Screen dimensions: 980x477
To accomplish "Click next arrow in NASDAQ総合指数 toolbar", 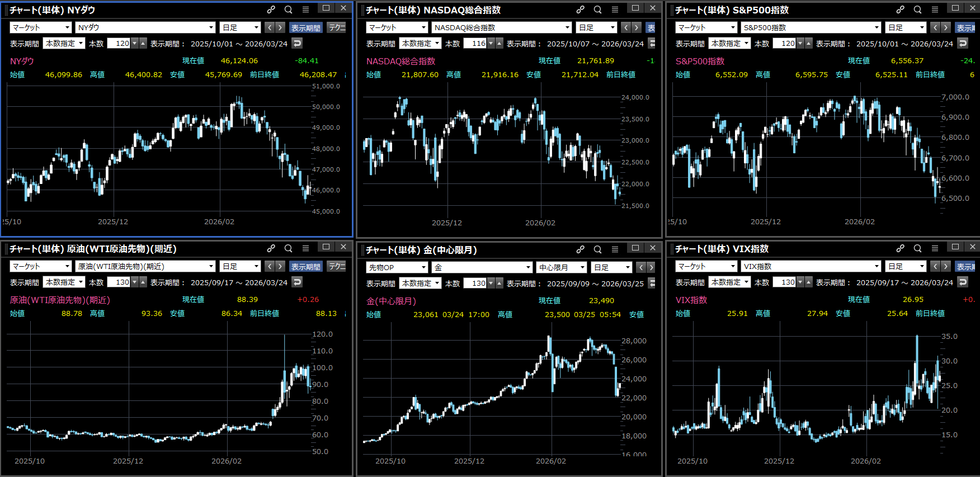I will point(636,27).
